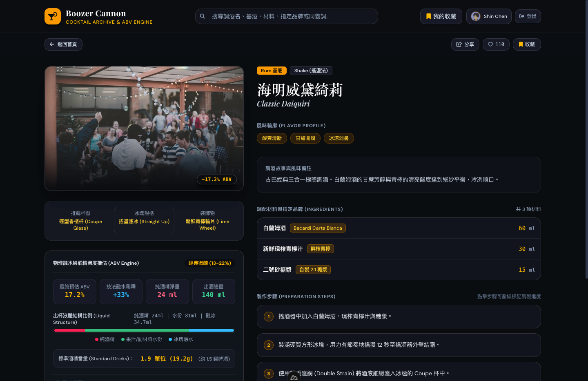Image resolution: width=588 pixels, height=381 pixels.
Task: Click the ~17.2% ABV badge on photo
Action: click(217, 179)
